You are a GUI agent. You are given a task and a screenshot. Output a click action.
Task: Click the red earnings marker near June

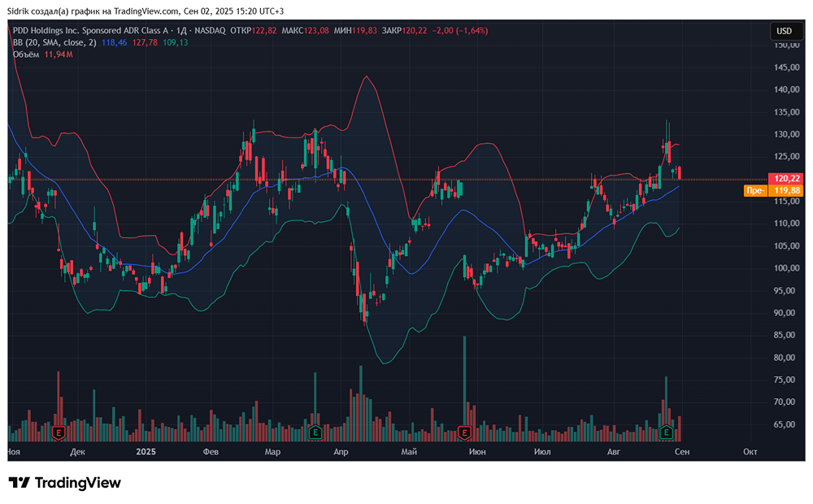coord(465,432)
